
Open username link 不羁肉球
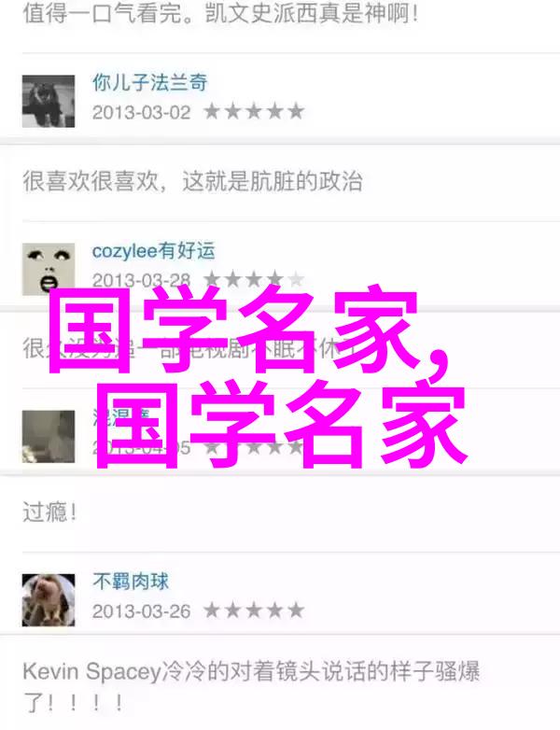click(x=131, y=582)
